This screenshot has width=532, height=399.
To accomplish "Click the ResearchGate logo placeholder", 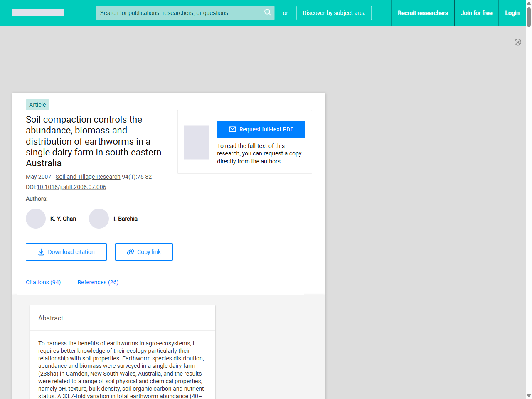I will [38, 12].
